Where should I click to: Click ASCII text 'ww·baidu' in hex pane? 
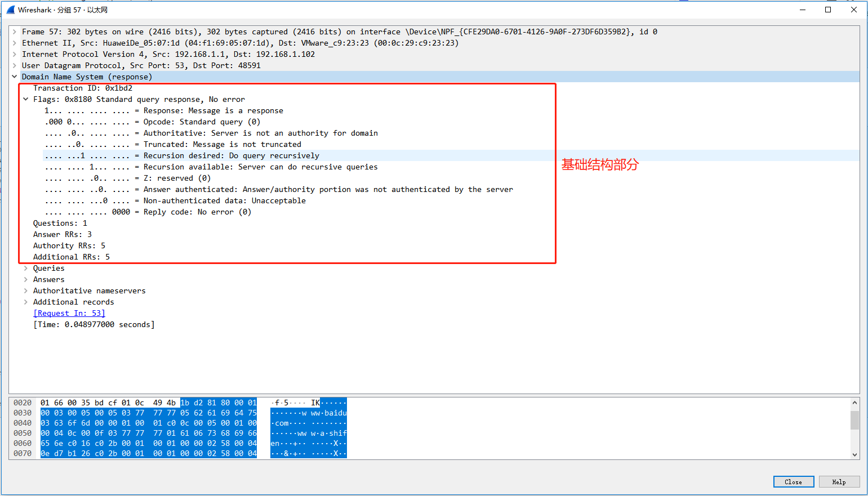pos(329,413)
